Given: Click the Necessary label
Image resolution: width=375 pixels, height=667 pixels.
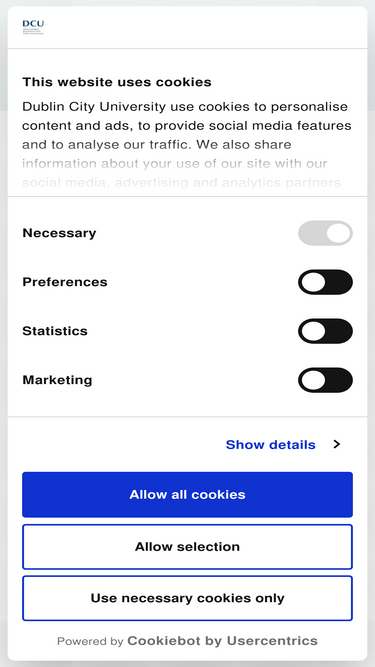Looking at the screenshot, I should pyautogui.click(x=59, y=233).
